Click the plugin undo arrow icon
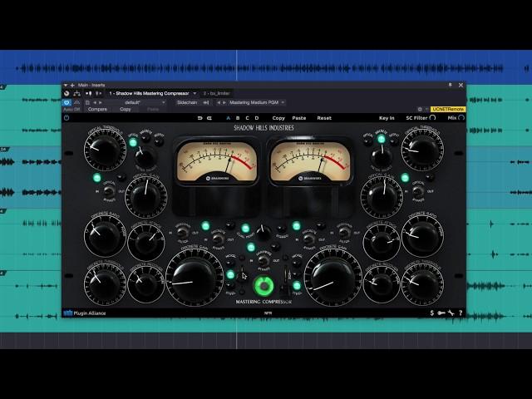Image resolution: width=532 pixels, height=399 pixels. click(199, 118)
